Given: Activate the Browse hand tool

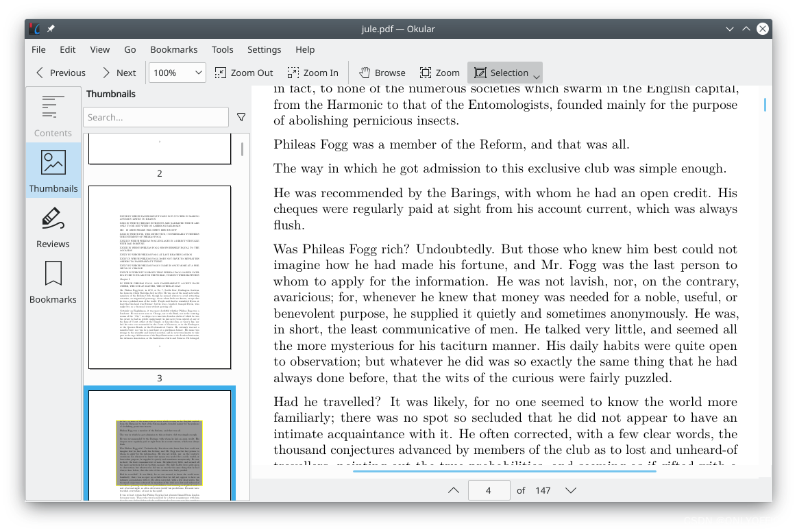Looking at the screenshot, I should [382, 73].
